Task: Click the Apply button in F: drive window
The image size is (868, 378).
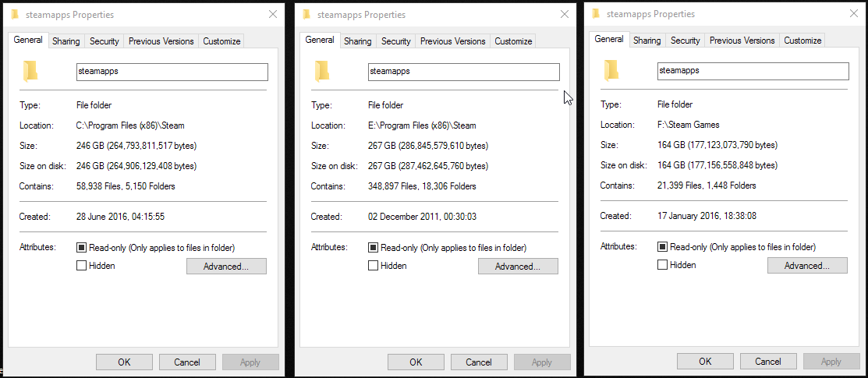Action: [x=831, y=362]
